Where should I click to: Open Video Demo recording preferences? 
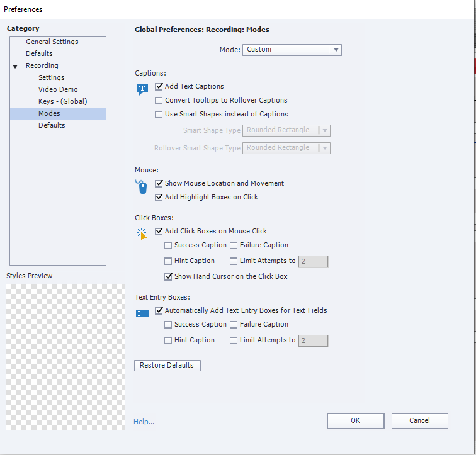(x=58, y=90)
